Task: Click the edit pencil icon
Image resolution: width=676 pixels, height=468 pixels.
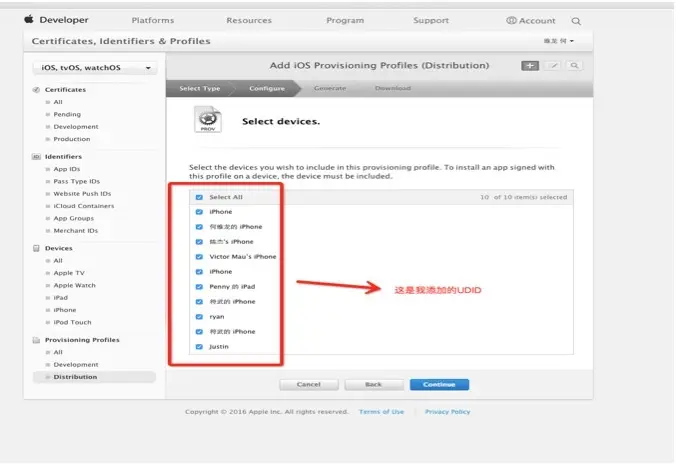Action: coord(554,66)
